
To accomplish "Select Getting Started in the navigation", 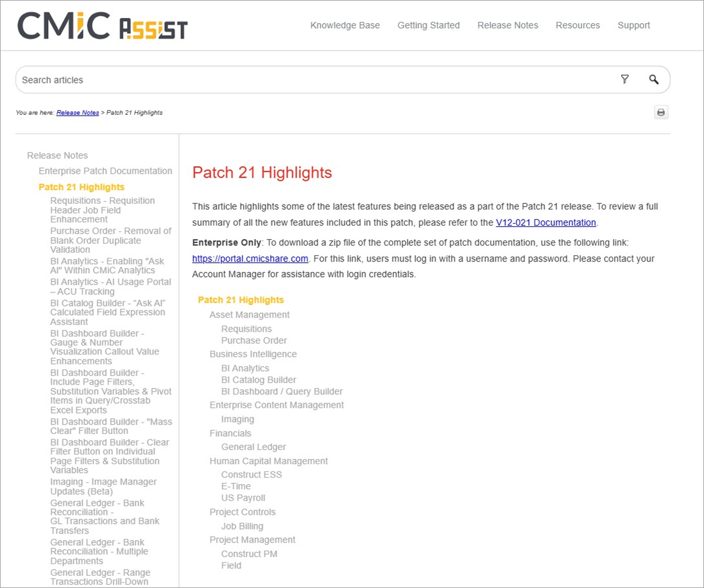I will [428, 25].
